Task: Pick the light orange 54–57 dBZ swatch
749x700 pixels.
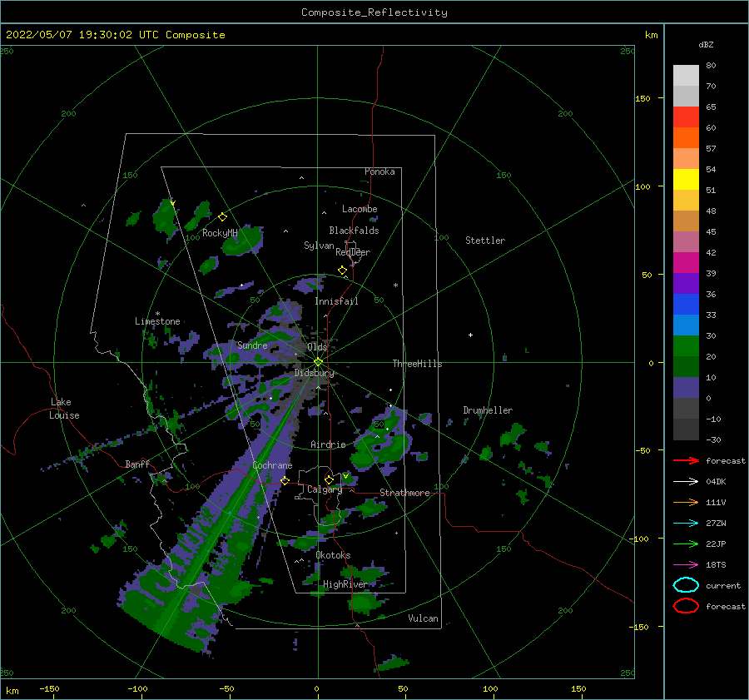Action: tap(686, 159)
